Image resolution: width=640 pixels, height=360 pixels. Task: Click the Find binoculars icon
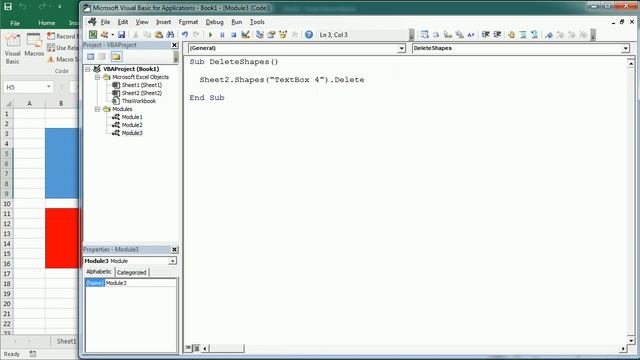click(170, 35)
